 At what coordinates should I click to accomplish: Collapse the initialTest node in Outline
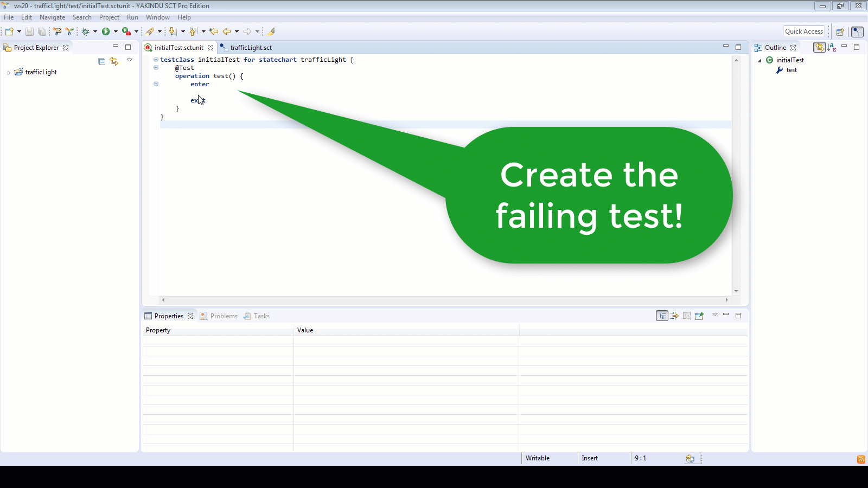759,60
